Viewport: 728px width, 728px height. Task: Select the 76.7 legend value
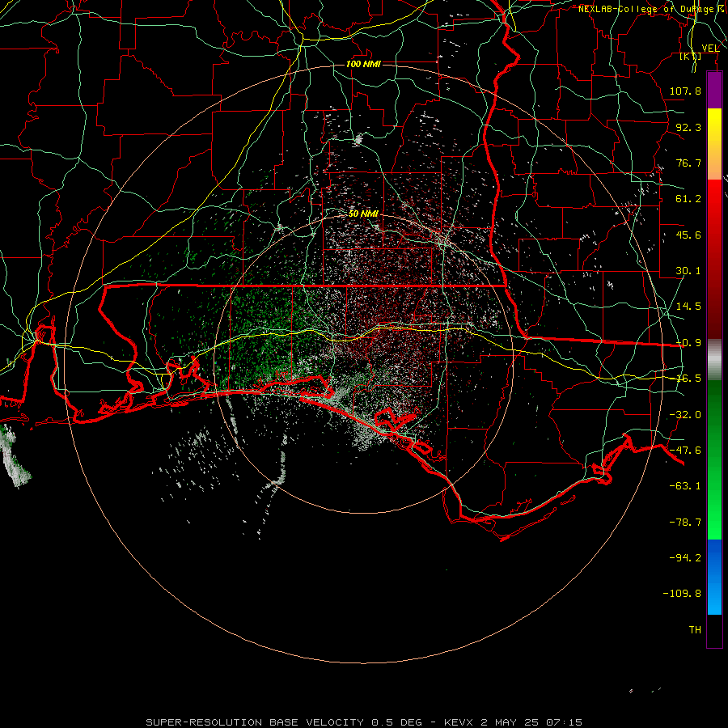[x=688, y=163]
